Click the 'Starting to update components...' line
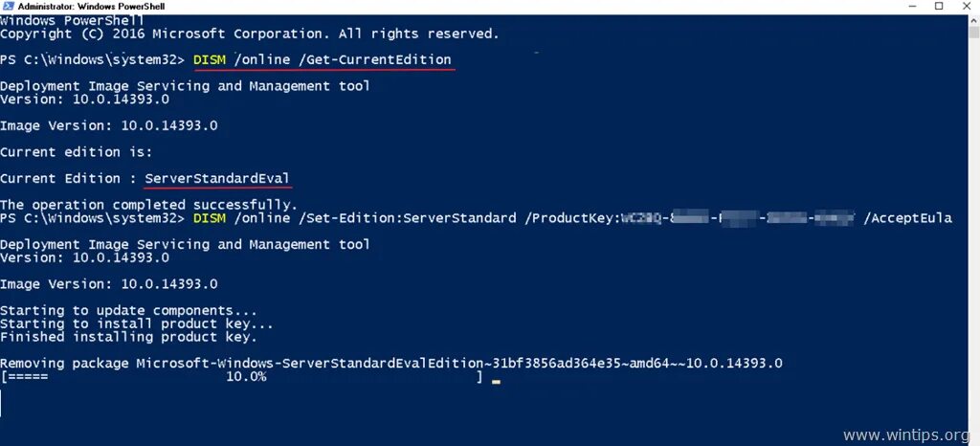Viewport: 980px width, 446px height. 129,310
